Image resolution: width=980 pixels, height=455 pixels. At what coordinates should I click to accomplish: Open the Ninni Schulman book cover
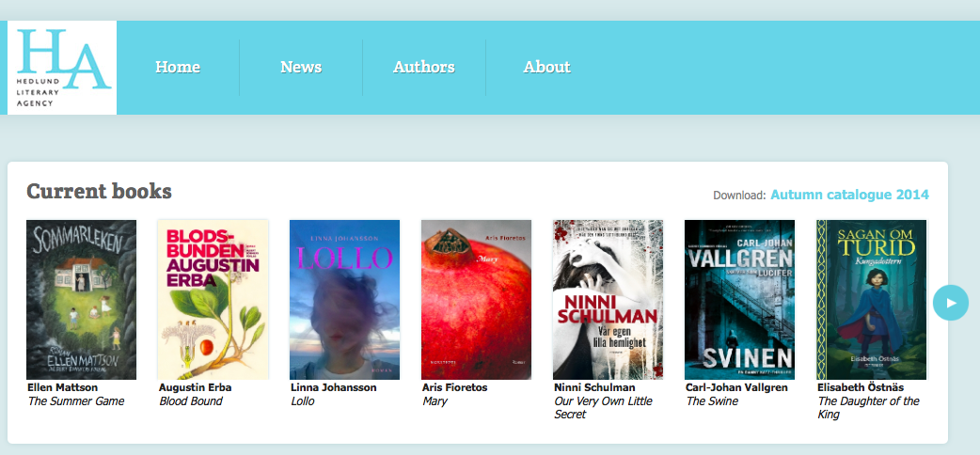tap(609, 299)
